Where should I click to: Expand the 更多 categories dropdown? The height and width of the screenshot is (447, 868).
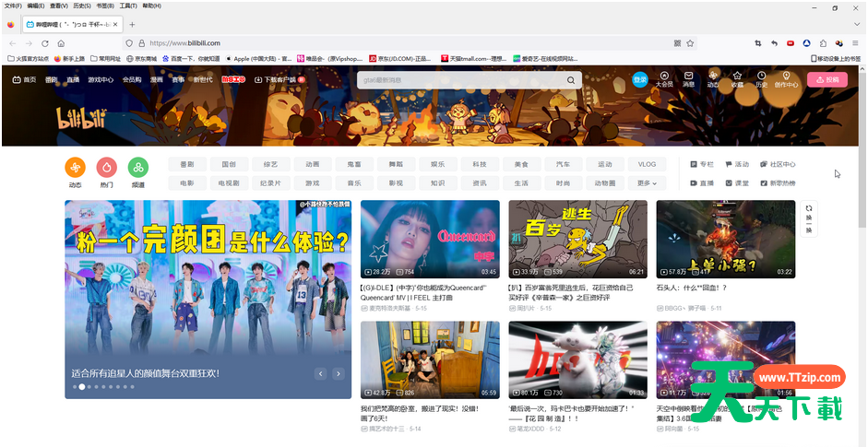tap(647, 183)
